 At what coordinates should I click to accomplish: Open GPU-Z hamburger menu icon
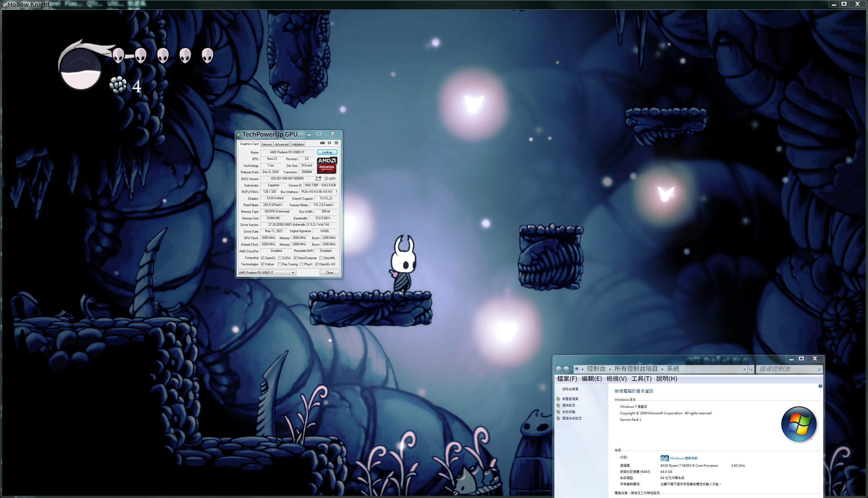click(x=337, y=143)
